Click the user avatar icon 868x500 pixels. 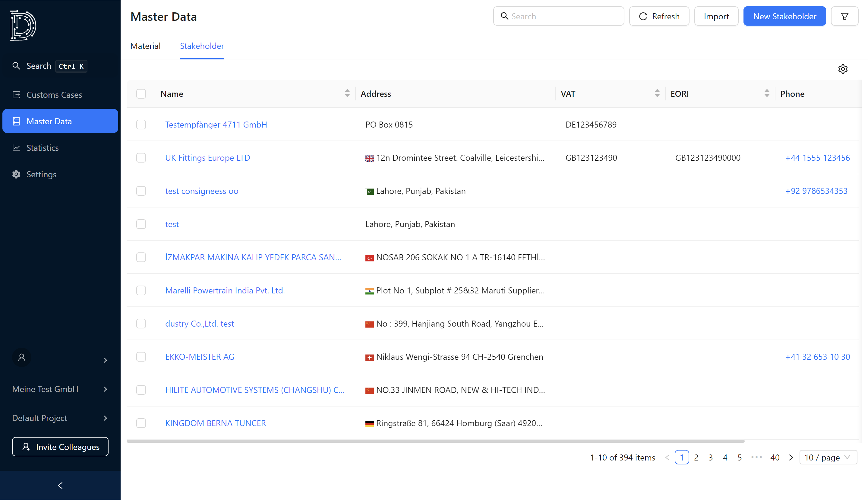[22, 357]
